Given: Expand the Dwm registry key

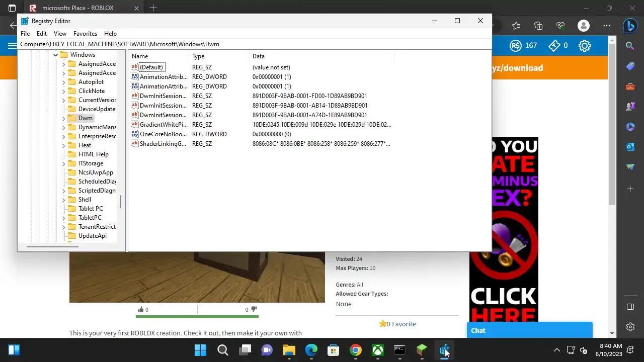Looking at the screenshot, I should point(64,118).
